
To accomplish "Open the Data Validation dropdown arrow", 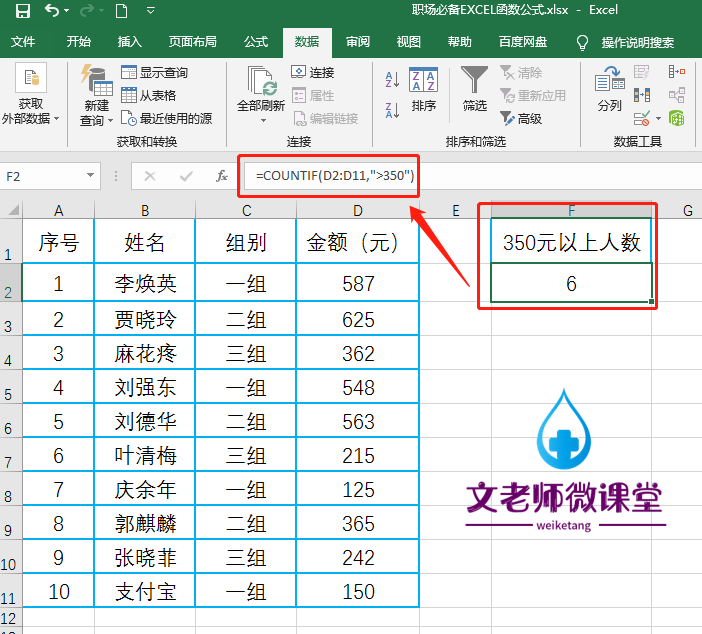I will (658, 119).
